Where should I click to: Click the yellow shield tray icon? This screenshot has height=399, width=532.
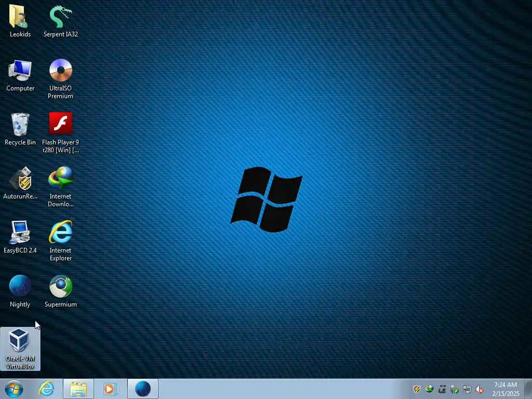click(417, 389)
